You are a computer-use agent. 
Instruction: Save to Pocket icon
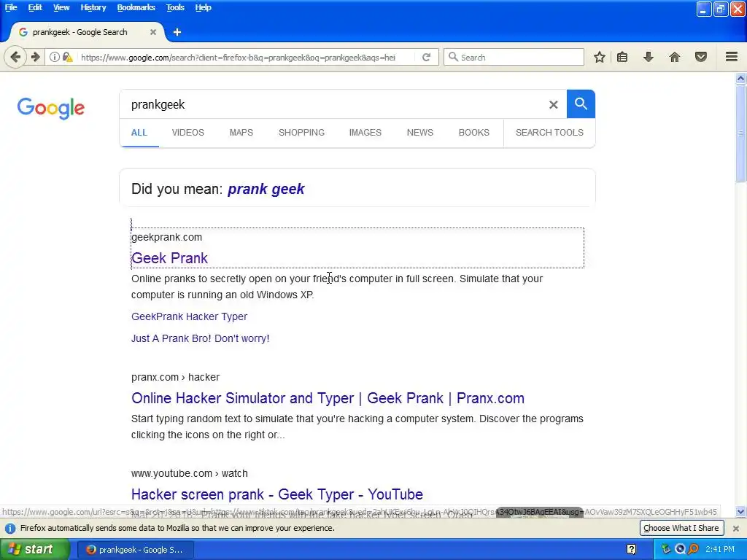701,57
